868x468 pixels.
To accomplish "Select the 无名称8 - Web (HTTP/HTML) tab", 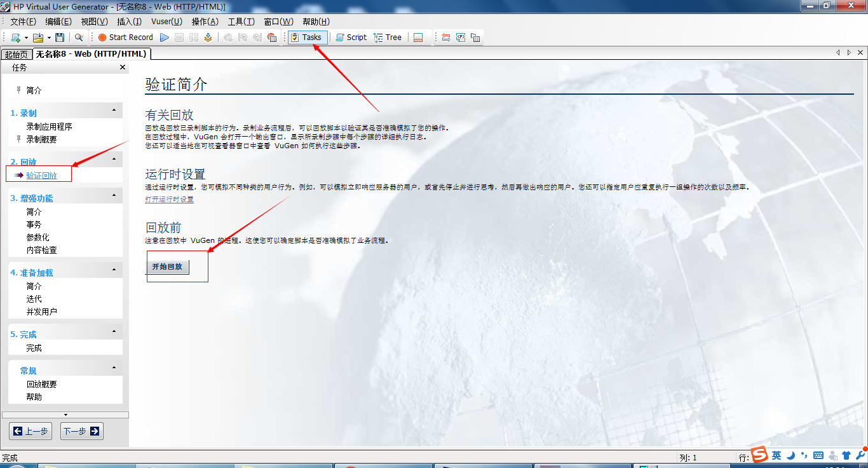I will coord(92,54).
